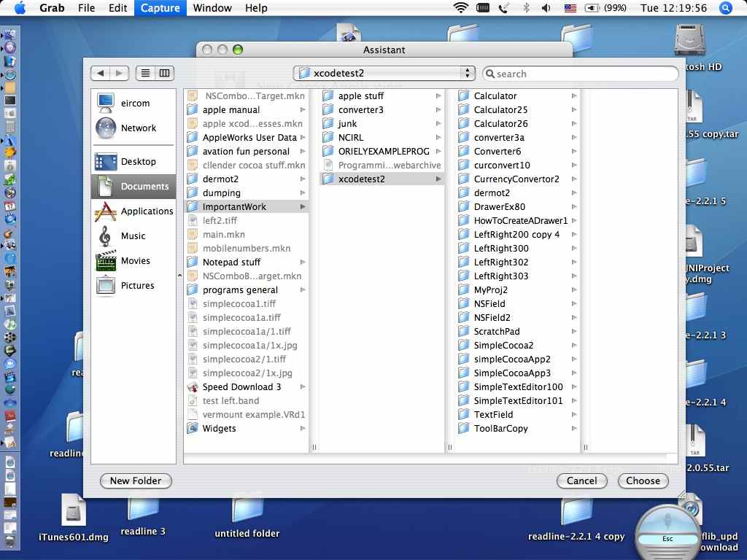747x560 pixels.
Task: Select the programs general folder
Action: coord(246,289)
